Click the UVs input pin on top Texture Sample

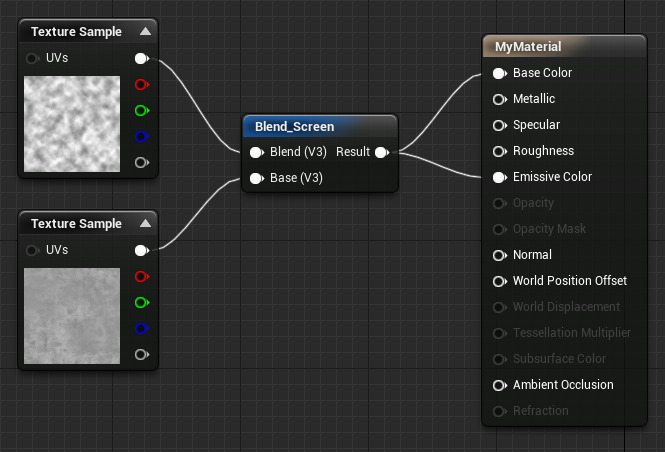33,58
